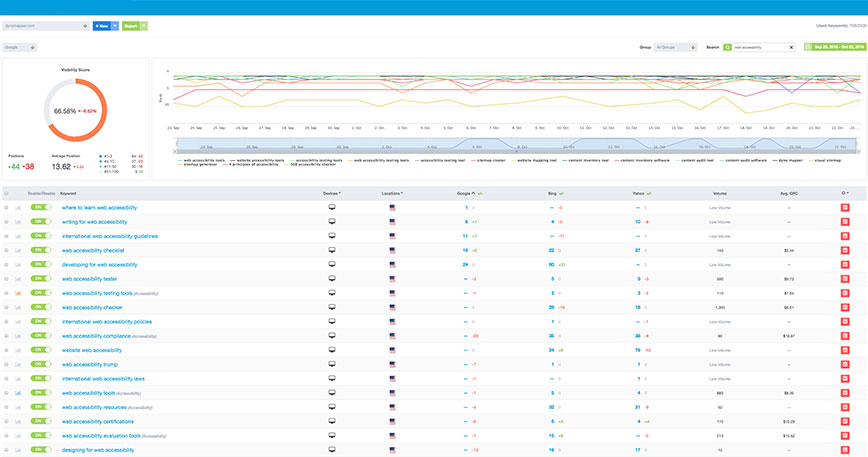Open the table settings gear icon
This screenshot has height=457, width=868.
click(x=845, y=192)
